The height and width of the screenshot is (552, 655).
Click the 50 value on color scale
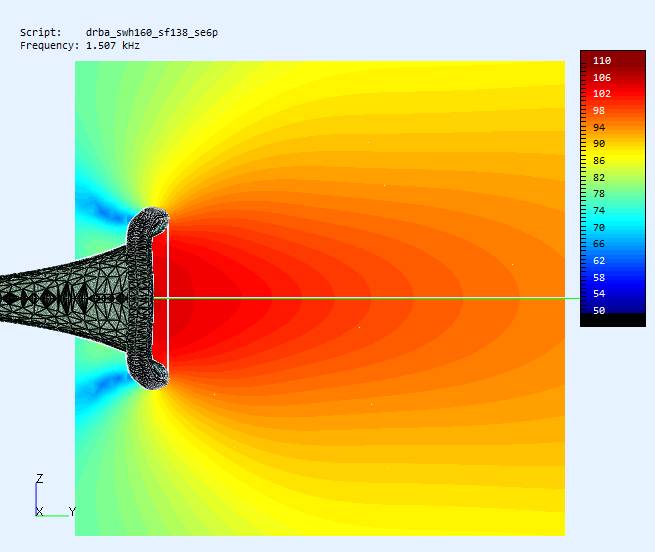point(599,310)
